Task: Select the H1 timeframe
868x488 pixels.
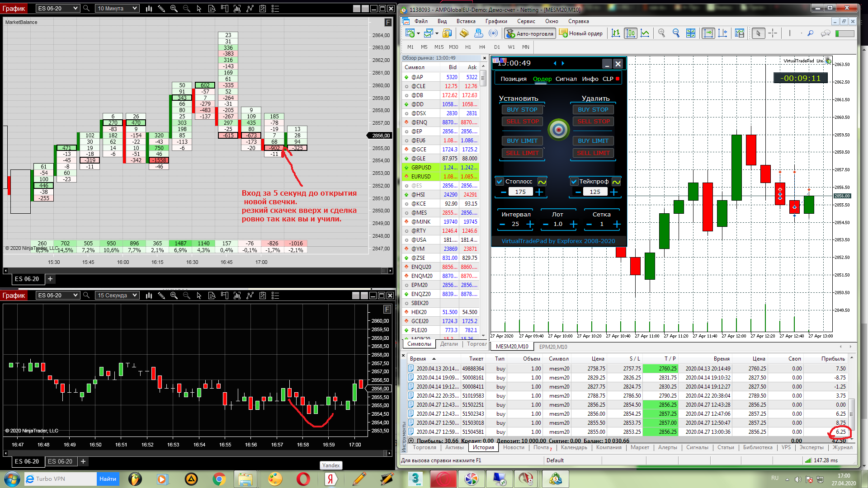Action: [468, 47]
